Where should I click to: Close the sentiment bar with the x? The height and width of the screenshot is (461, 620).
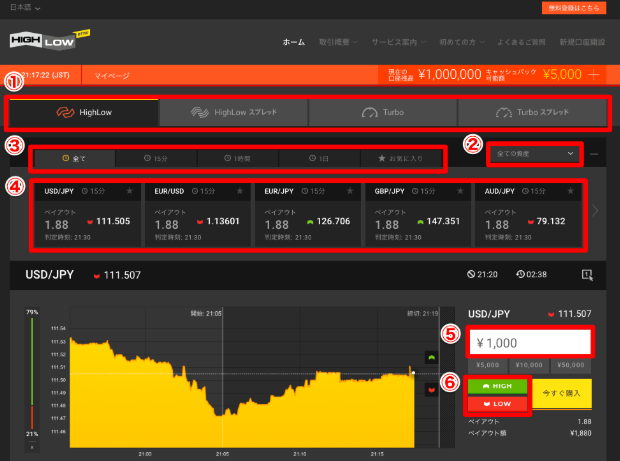(x=32, y=448)
